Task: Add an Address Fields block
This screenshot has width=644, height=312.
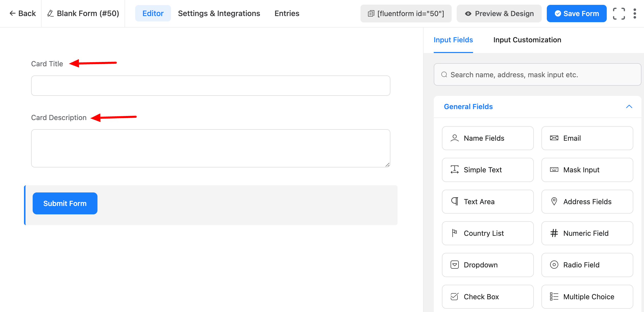Action: (x=587, y=202)
